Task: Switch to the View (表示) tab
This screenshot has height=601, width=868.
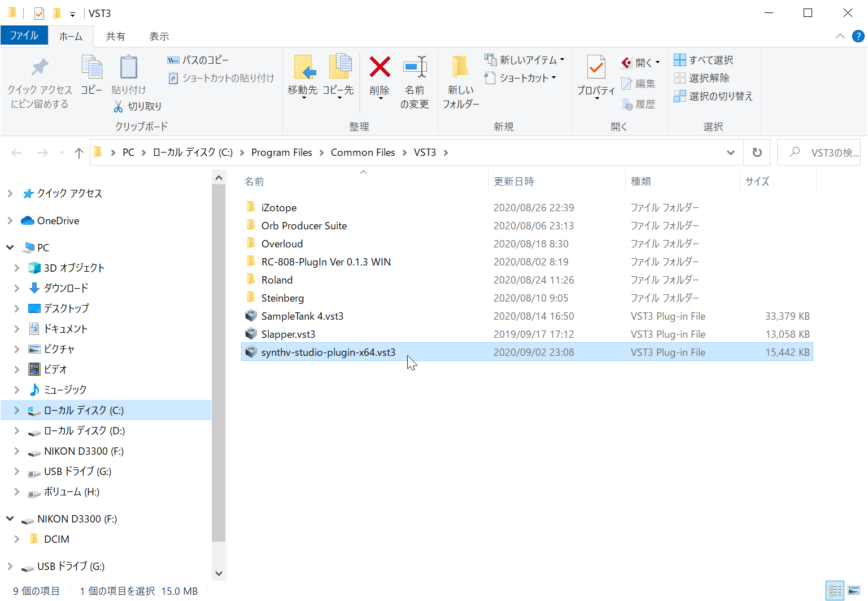Action: (x=159, y=36)
